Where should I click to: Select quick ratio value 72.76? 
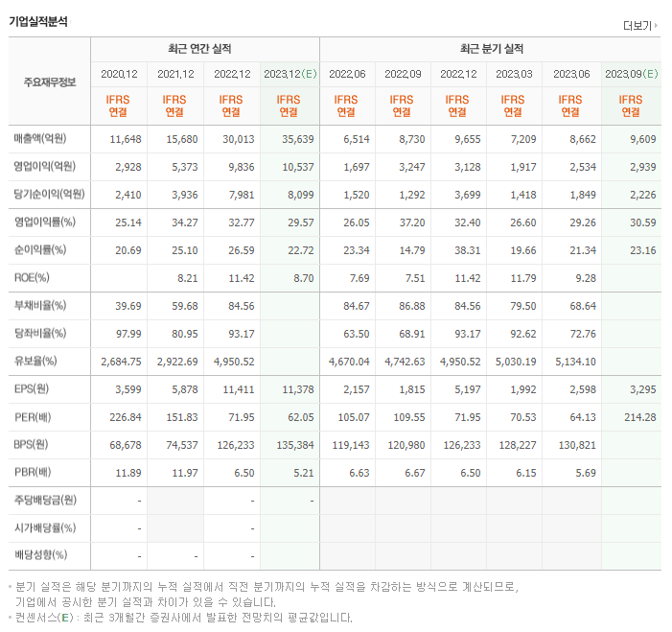click(x=583, y=334)
